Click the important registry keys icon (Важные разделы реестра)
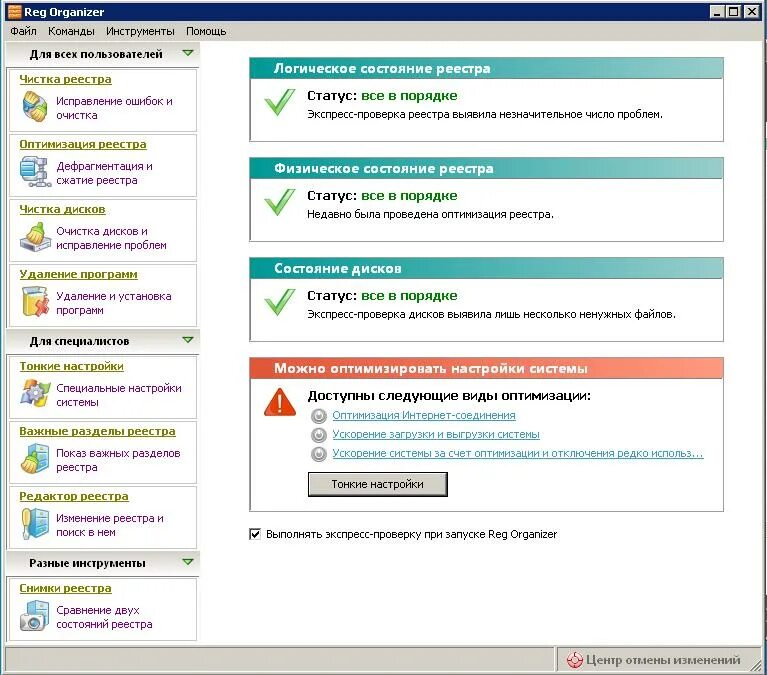This screenshot has height=675, width=767. coord(35,459)
